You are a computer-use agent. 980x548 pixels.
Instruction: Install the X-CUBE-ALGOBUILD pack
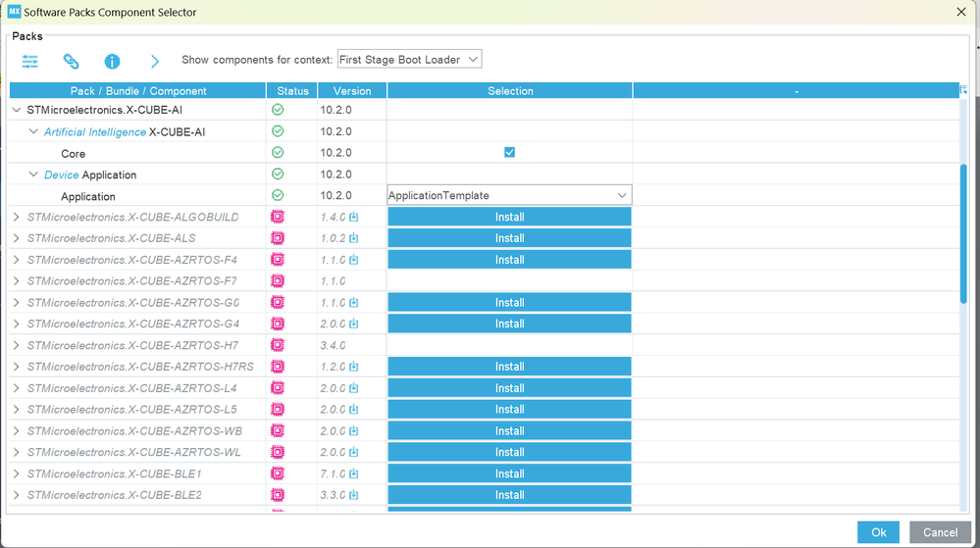[x=509, y=217]
